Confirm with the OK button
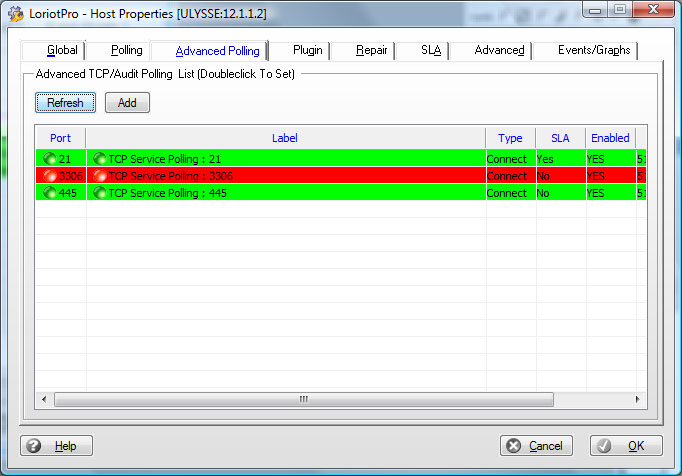Viewport: 682px width, 476px height. pyautogui.click(x=626, y=446)
